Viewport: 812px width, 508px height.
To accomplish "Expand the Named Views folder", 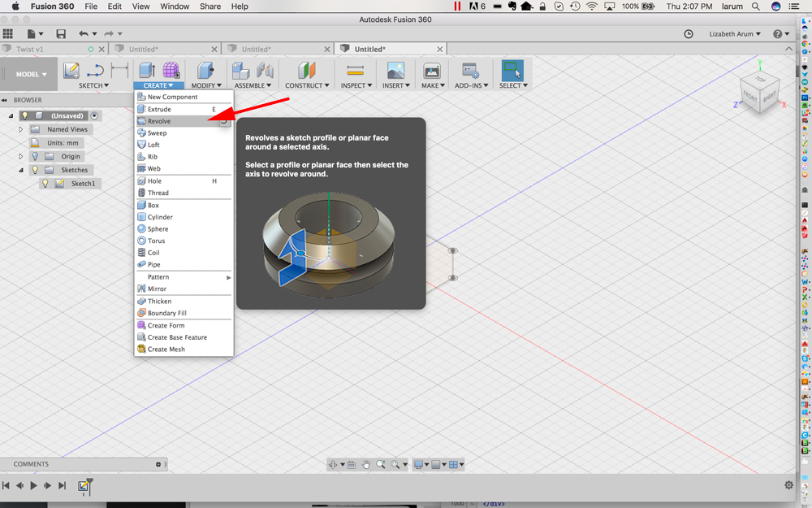I will [x=21, y=129].
